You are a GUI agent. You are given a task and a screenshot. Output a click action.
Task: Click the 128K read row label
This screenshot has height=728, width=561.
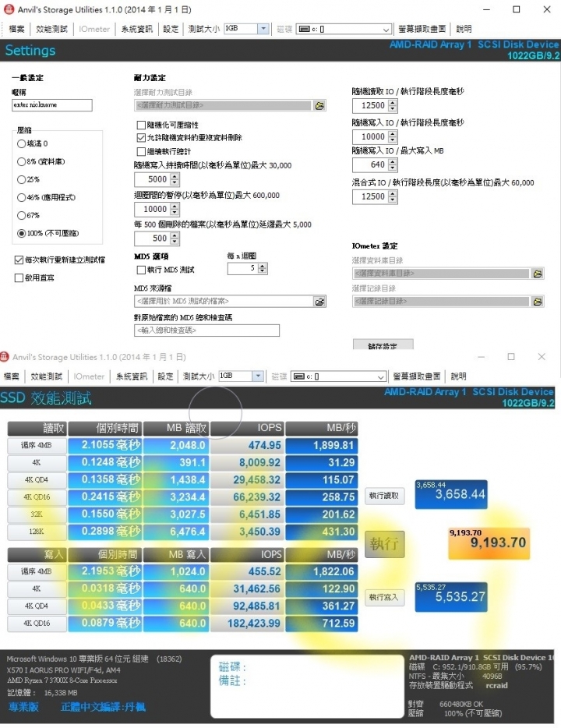tap(37, 532)
